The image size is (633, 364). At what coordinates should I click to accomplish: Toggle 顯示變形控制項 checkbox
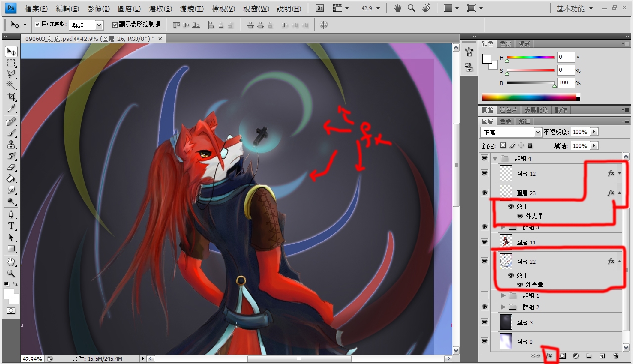115,24
